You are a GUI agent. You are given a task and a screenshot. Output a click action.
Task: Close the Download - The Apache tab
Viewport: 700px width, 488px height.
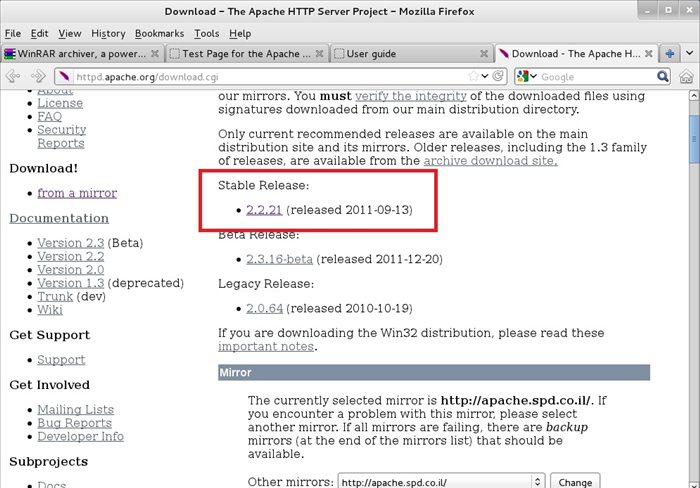click(649, 54)
